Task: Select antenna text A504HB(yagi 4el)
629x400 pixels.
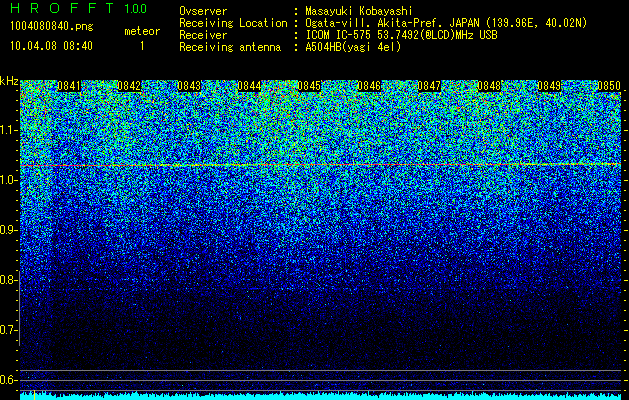Action: click(353, 47)
